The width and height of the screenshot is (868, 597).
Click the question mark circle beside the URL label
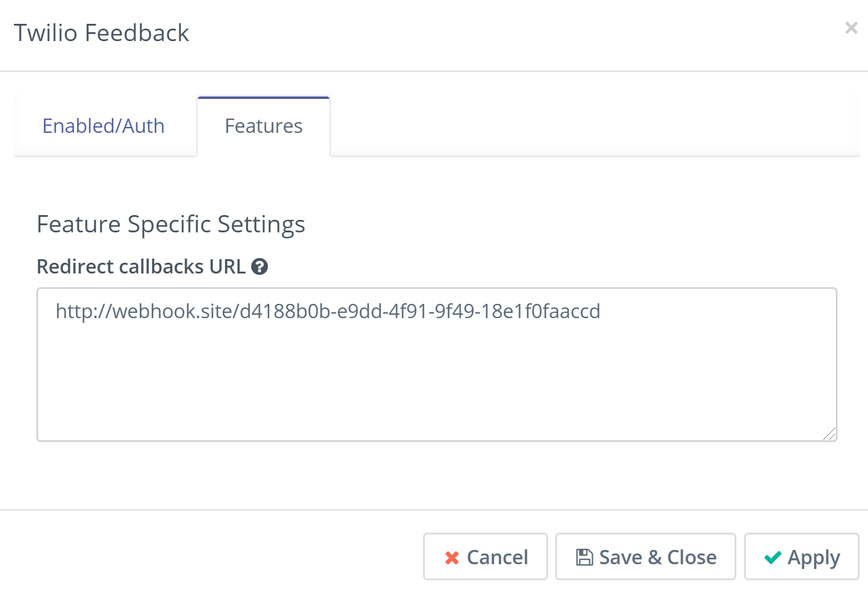[x=260, y=267]
